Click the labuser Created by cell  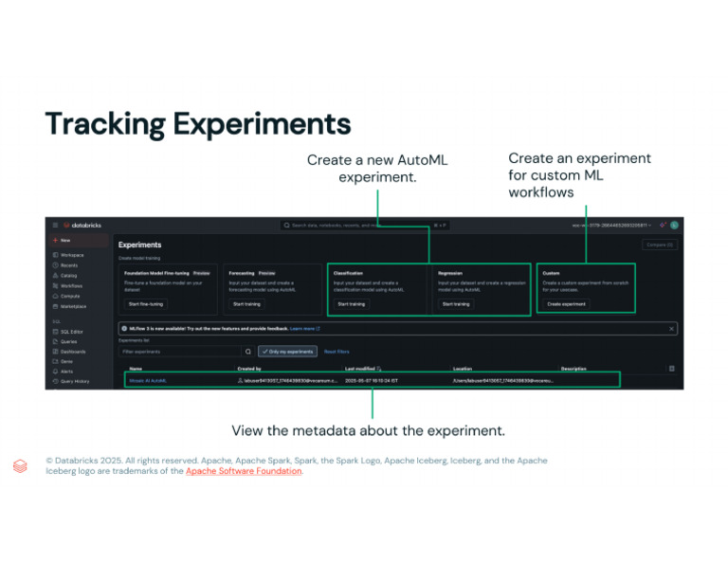[287, 381]
